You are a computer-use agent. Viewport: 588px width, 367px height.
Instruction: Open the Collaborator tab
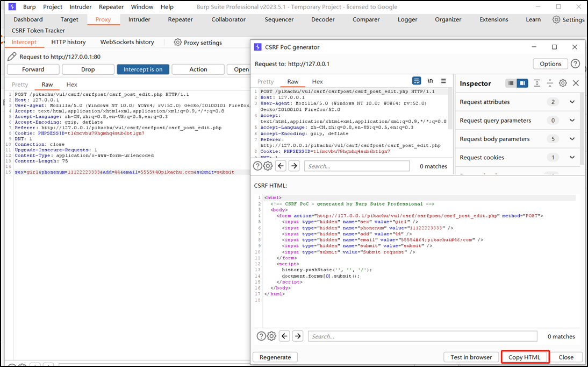point(228,19)
